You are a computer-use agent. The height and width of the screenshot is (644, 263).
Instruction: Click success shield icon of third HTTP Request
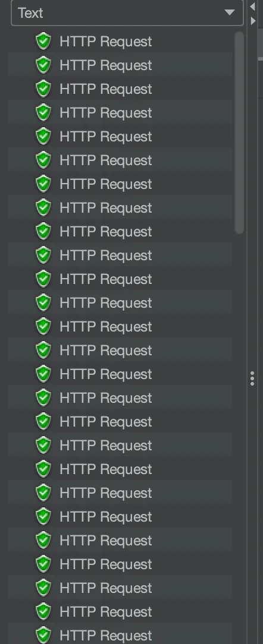[43, 89]
